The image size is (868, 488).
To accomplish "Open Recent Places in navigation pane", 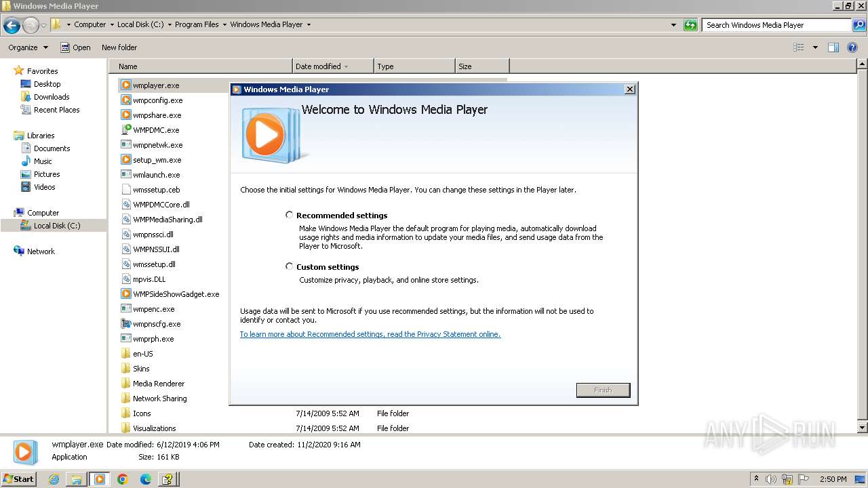I will point(56,110).
